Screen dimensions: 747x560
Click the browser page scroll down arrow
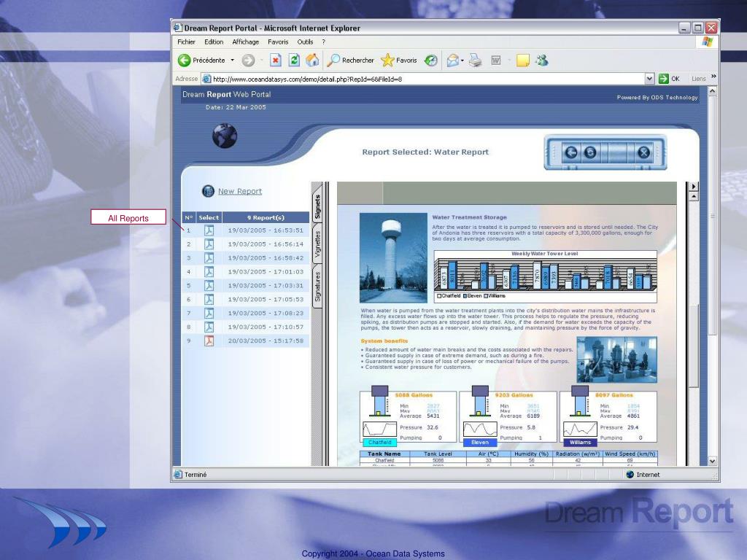coord(712,461)
